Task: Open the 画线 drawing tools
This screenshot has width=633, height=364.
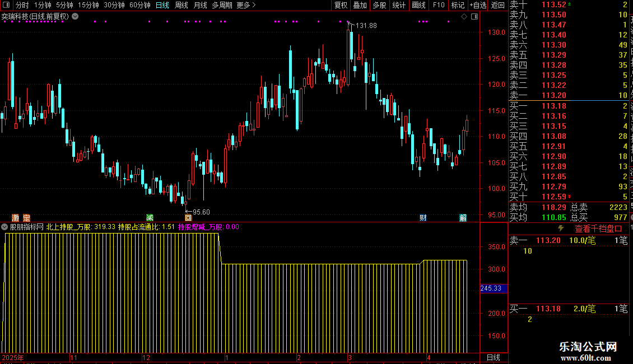Action: click(418, 5)
